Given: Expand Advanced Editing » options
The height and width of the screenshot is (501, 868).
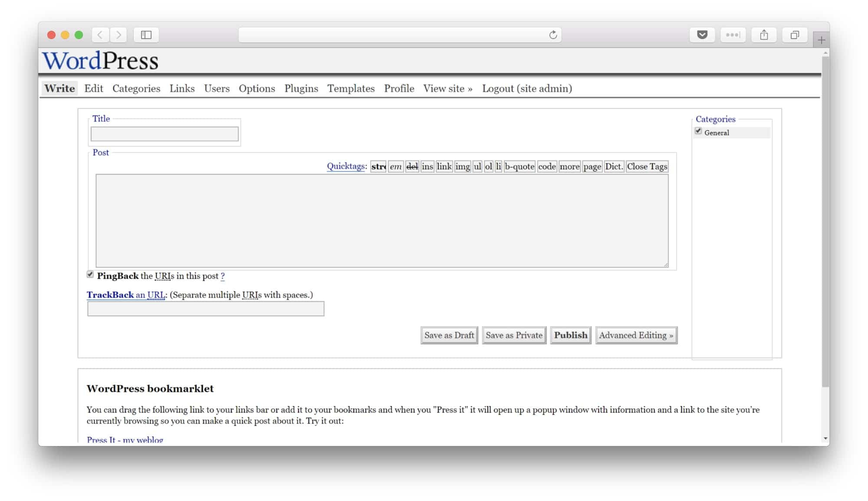Looking at the screenshot, I should tap(636, 335).
